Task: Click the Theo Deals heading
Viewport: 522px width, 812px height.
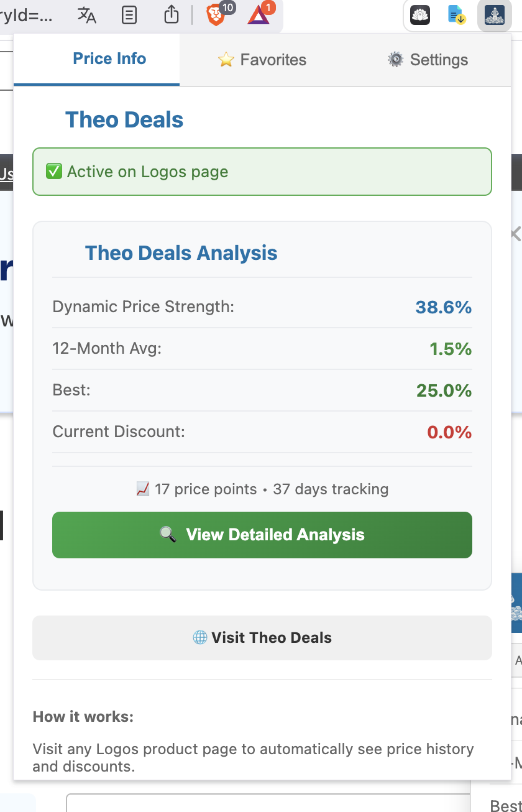Action: (x=124, y=119)
